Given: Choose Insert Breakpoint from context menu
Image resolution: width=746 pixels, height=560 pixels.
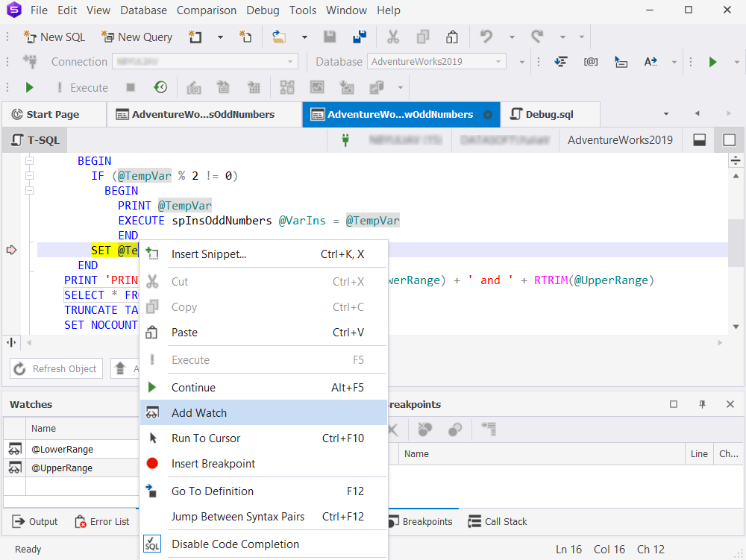Looking at the screenshot, I should [263, 464].
